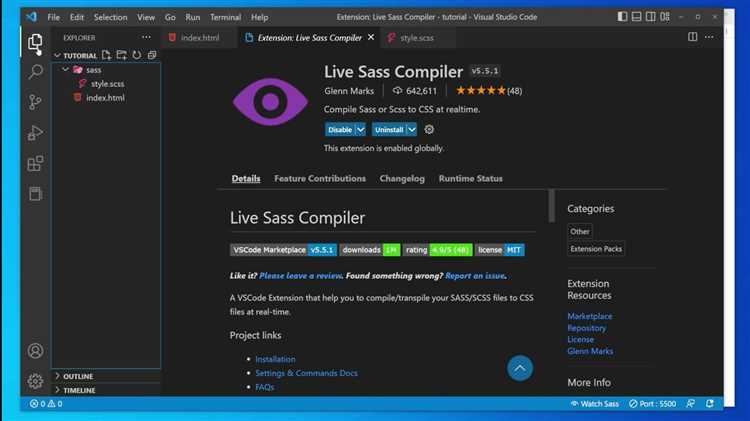Image resolution: width=750 pixels, height=421 pixels.
Task: Open the File menu
Action: coord(54,17)
